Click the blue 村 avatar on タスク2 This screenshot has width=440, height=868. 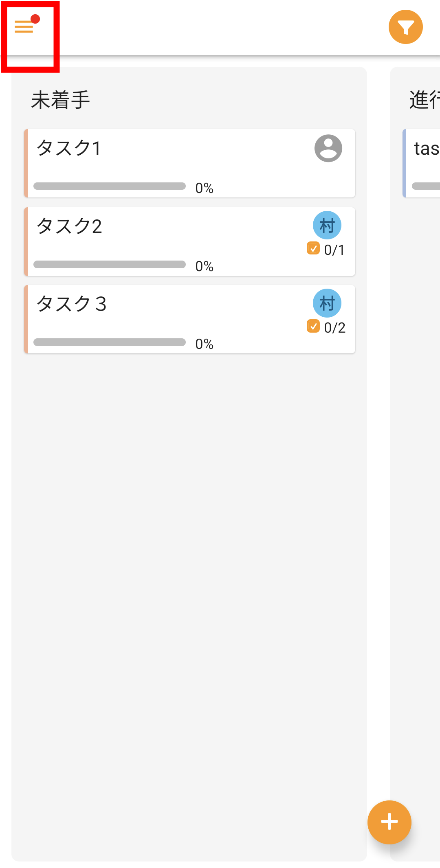(327, 225)
